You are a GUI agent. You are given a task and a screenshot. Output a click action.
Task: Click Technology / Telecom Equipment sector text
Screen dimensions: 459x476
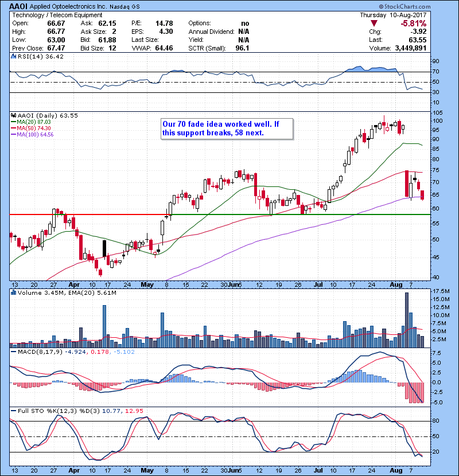tap(57, 15)
